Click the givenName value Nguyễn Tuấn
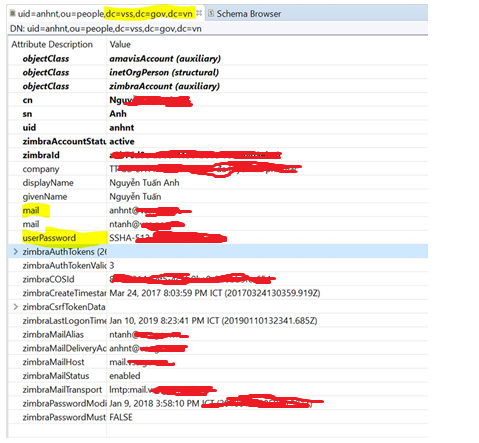 (135, 197)
